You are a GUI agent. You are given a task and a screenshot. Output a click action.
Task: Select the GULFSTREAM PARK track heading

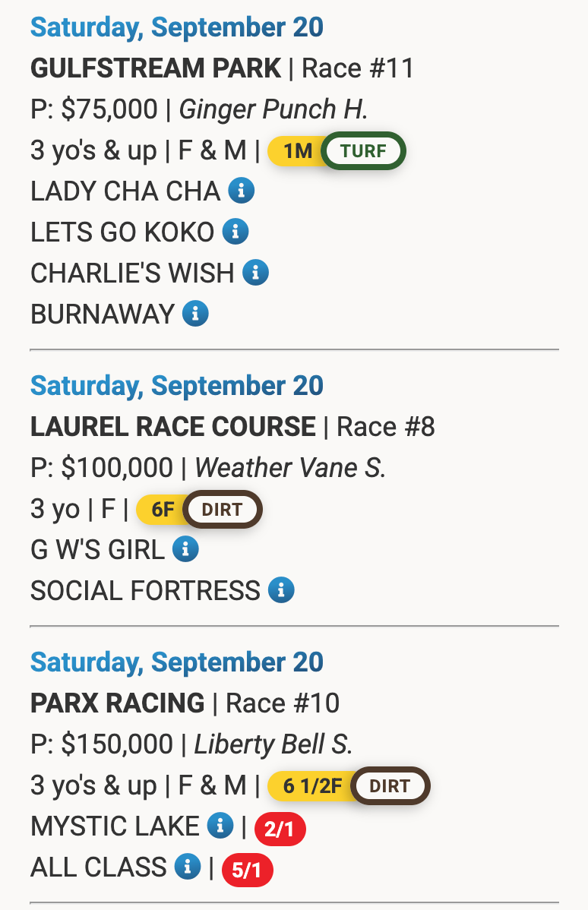156,68
